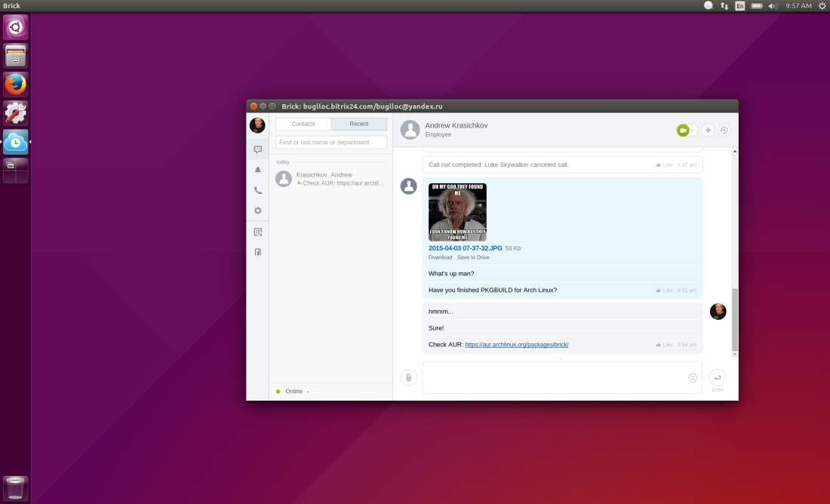
Task: Open keyboard language 'En' indicator menu
Action: (x=740, y=5)
